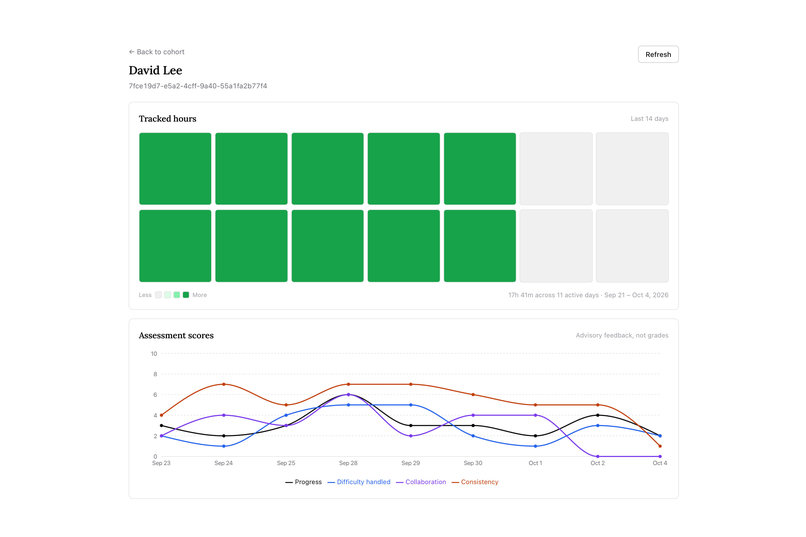Click Collaboration data point at Oct 1

point(536,415)
